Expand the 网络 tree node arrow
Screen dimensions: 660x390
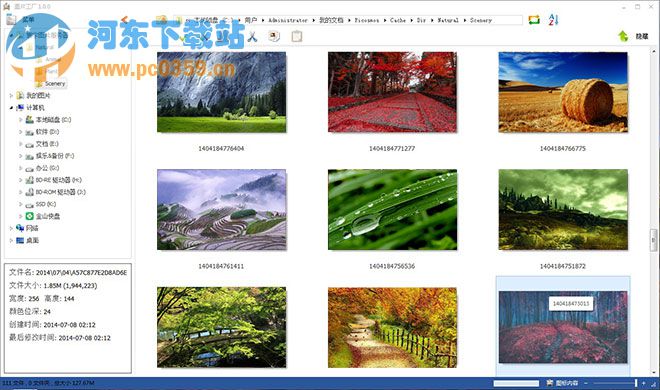11,228
